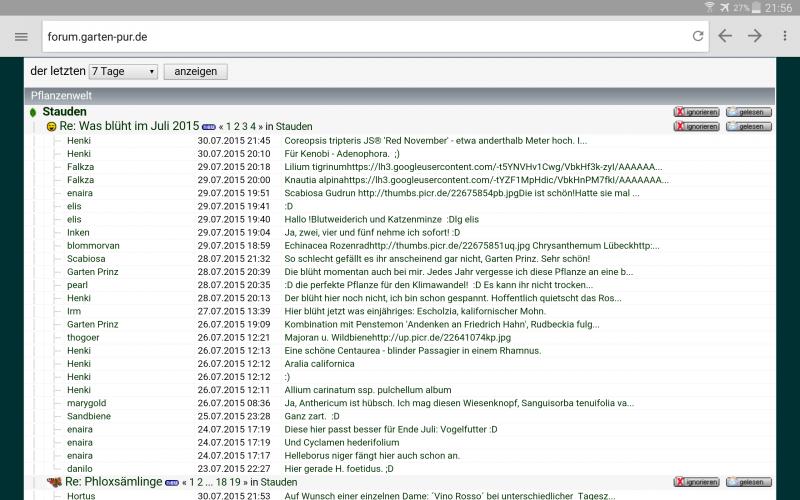Click the green leaf icon beside Stauden
The image size is (800, 500).
33,112
